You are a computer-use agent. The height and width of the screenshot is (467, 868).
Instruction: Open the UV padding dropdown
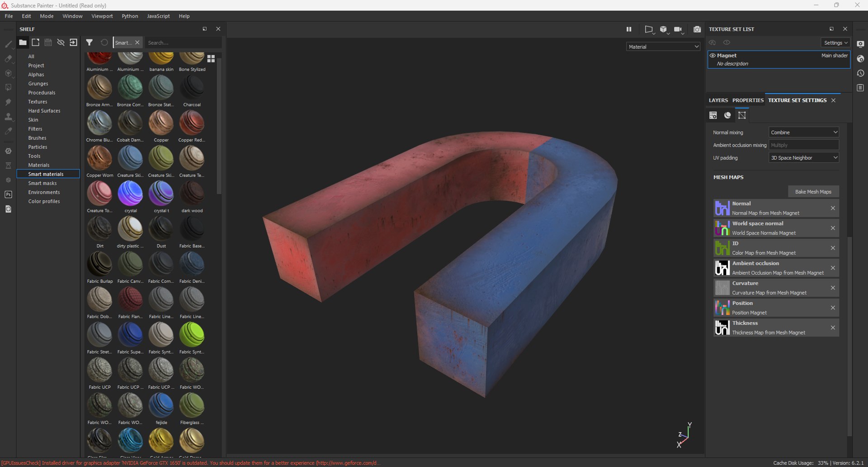click(x=804, y=157)
